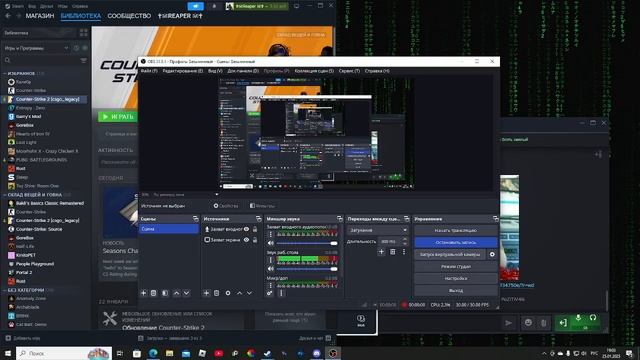Screen dimensions: 640x360
Task: Toggle lock for 'Захват экрана' source
Action: 255,240
